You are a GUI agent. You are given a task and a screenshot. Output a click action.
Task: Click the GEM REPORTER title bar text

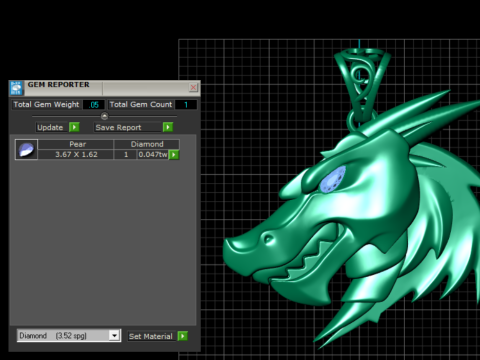click(58, 85)
